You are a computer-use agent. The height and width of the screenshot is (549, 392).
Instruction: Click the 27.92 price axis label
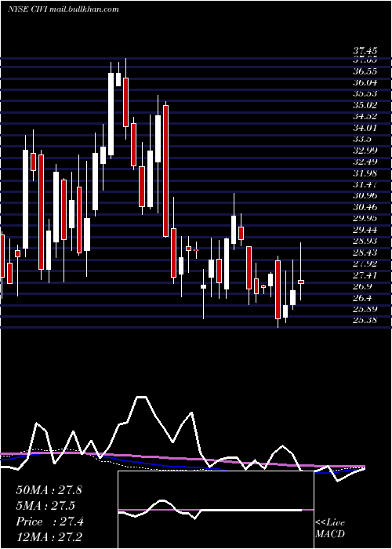365,264
